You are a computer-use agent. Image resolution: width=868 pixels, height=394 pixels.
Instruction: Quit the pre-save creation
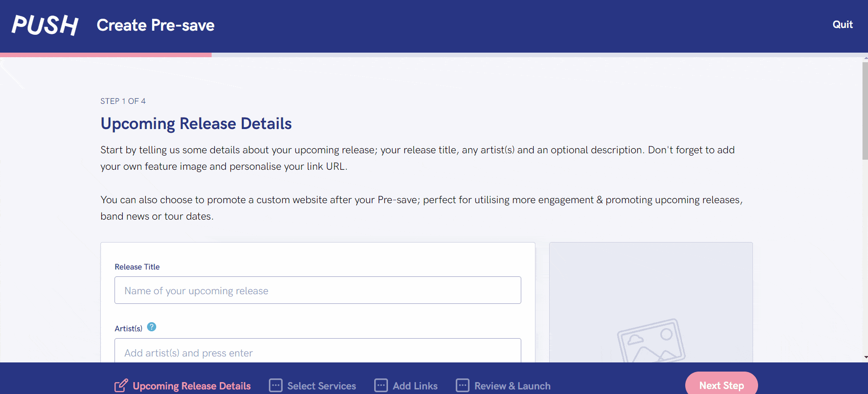click(x=842, y=25)
